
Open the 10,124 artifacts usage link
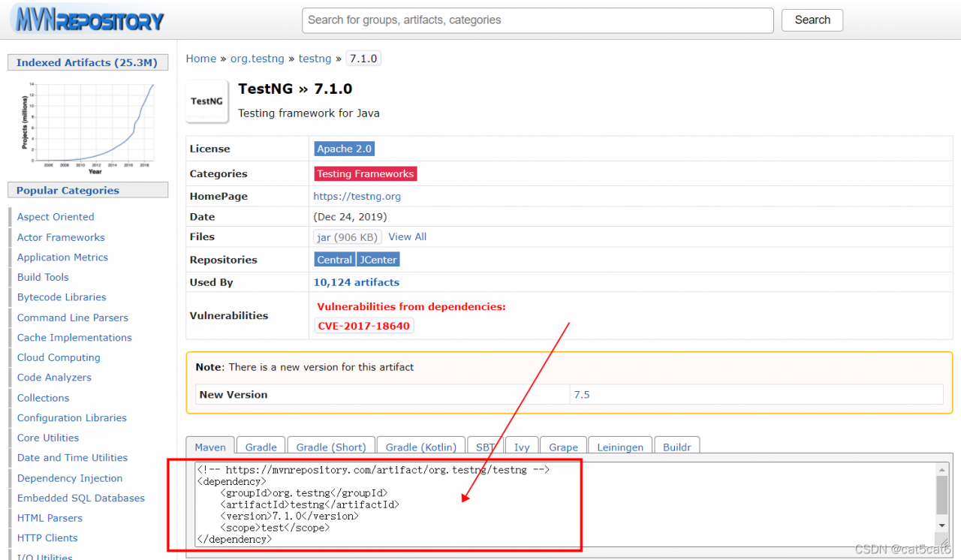pos(357,282)
